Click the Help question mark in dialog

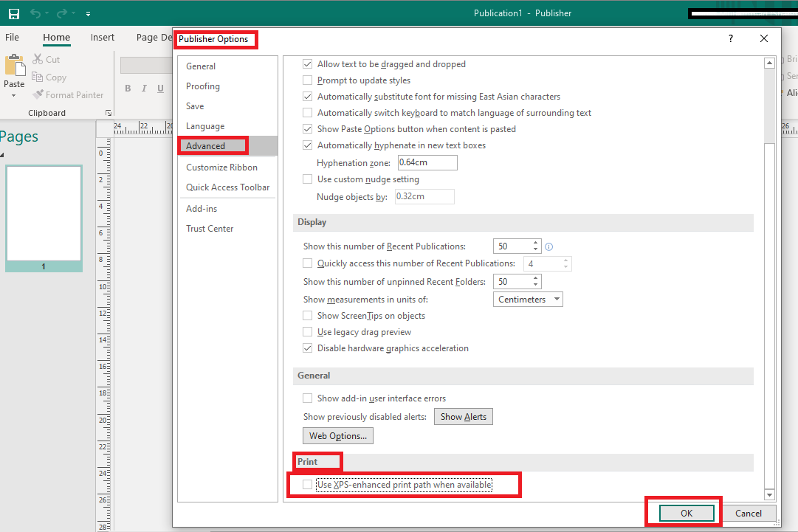click(731, 38)
